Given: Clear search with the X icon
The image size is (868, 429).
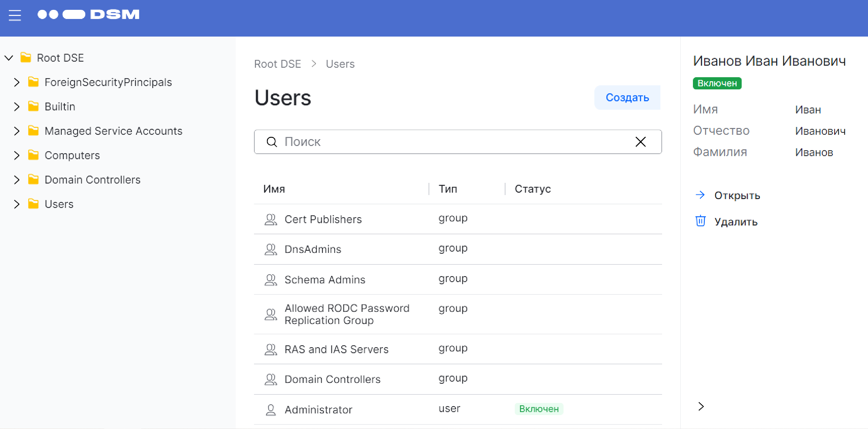Looking at the screenshot, I should click(x=640, y=142).
